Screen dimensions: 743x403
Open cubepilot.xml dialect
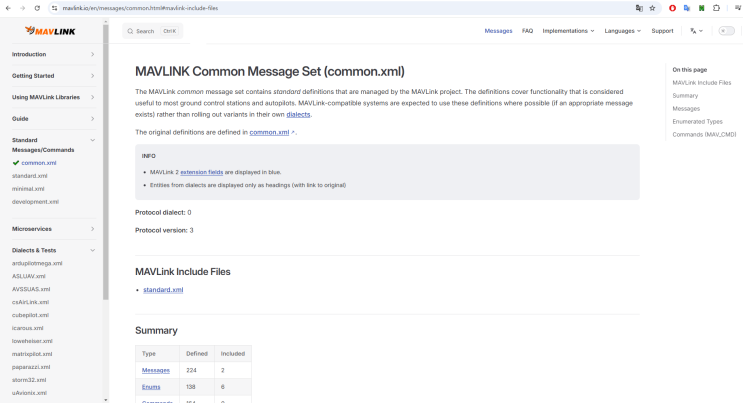tap(30, 315)
